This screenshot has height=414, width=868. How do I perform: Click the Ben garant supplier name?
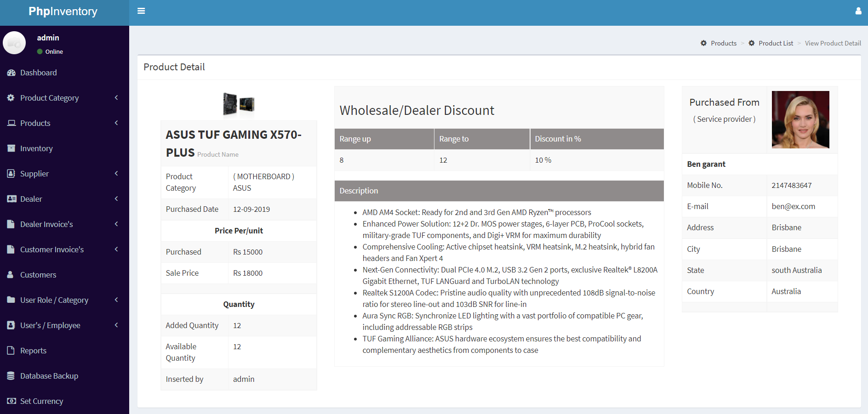pos(706,164)
